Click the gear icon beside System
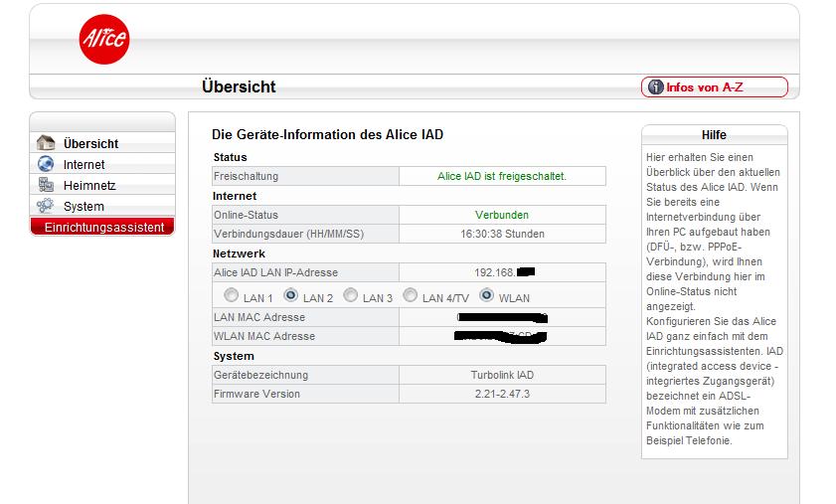This screenshot has height=504, width=836. click(x=46, y=206)
